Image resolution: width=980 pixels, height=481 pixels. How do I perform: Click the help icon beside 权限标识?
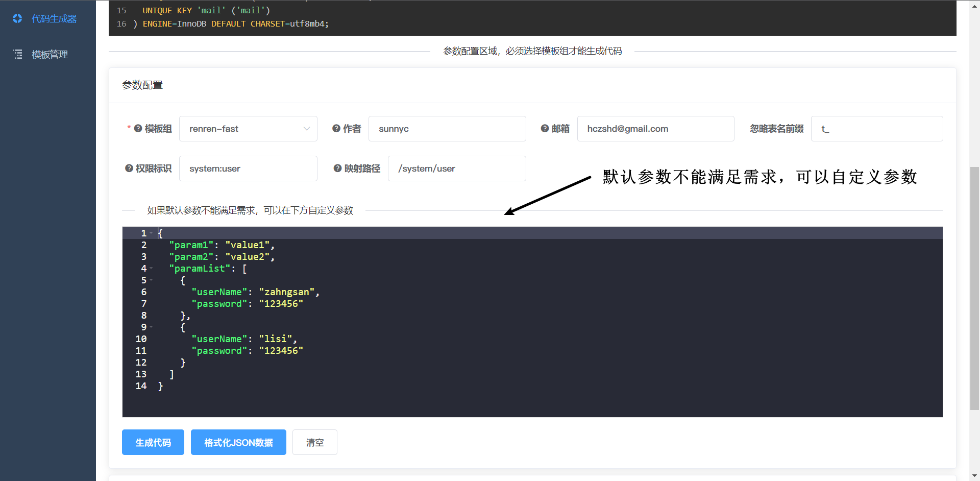[129, 169]
